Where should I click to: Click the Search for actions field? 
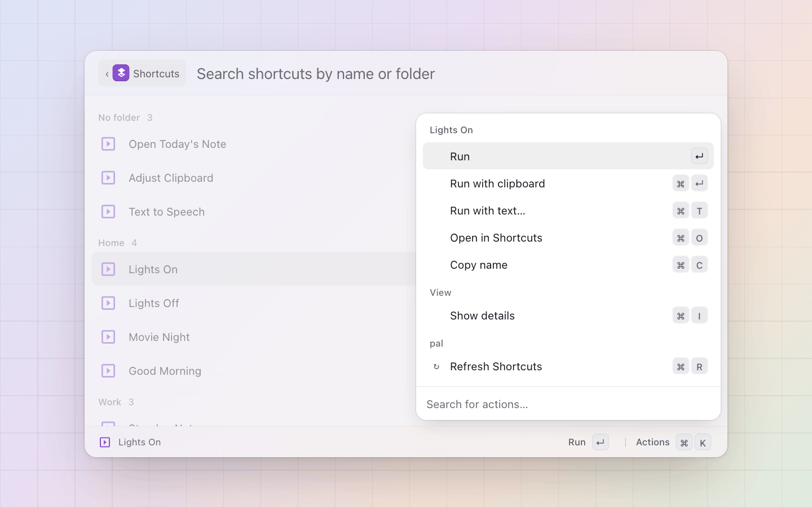pyautogui.click(x=568, y=404)
